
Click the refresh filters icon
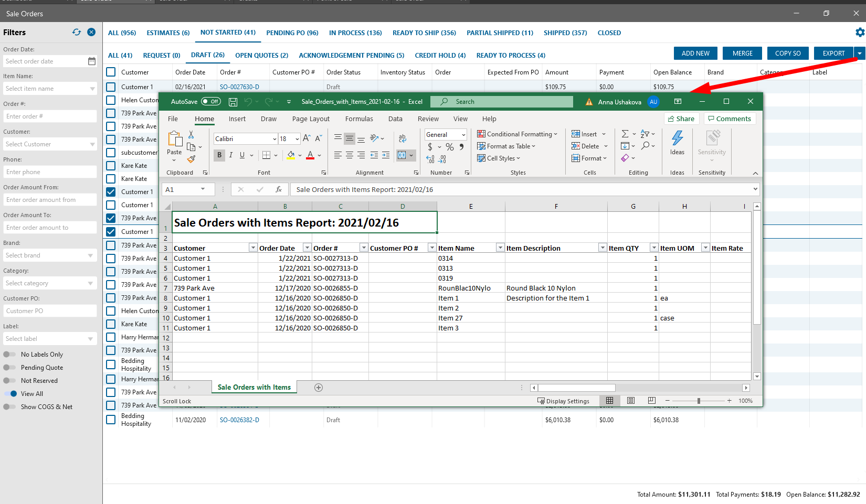point(77,32)
